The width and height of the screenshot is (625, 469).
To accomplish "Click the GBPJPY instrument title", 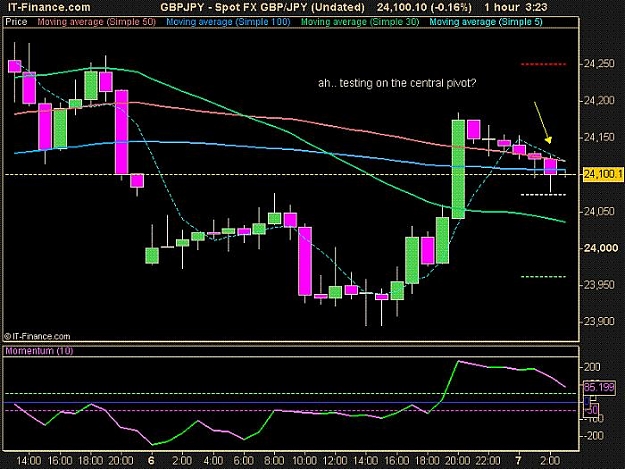I will pos(262,7).
